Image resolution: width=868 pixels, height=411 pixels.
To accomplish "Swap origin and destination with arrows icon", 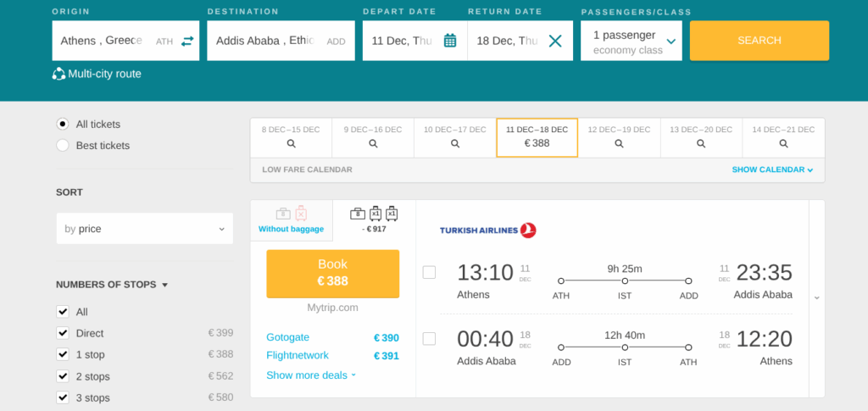I will [x=187, y=41].
